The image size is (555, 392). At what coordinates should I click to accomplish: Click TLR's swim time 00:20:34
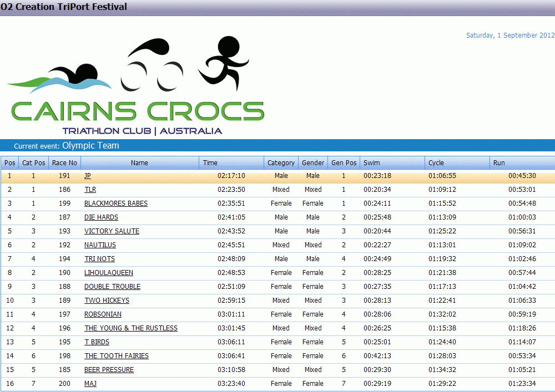[x=377, y=190]
